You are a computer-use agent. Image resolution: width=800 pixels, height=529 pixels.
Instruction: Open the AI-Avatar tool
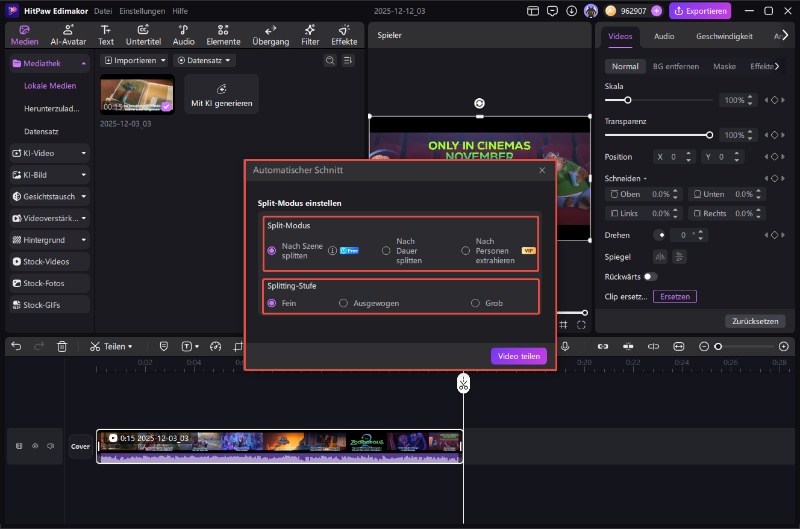[x=68, y=35]
